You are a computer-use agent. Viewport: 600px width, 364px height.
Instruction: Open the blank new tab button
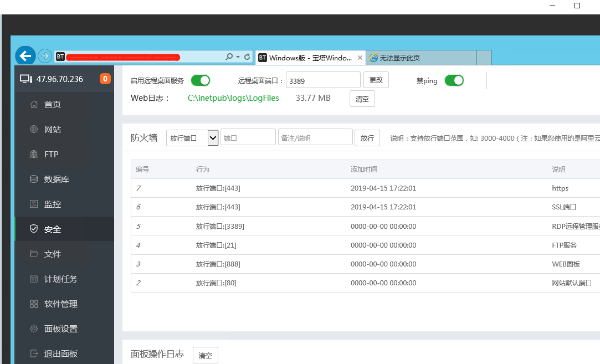coord(484,58)
